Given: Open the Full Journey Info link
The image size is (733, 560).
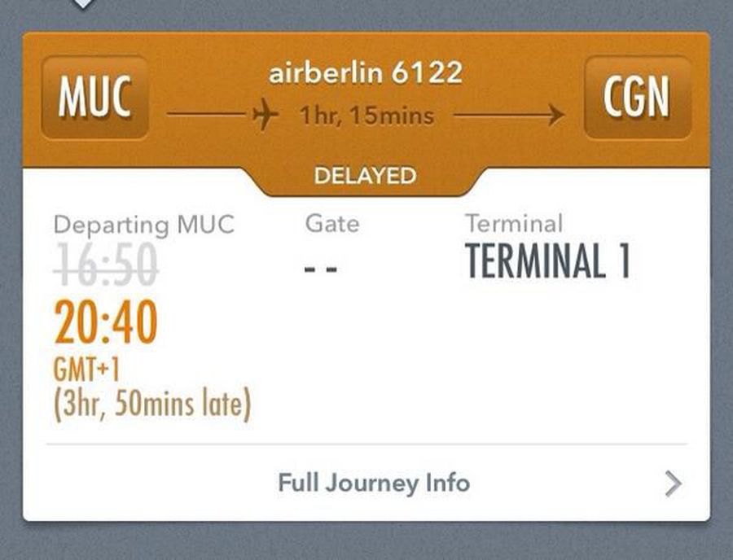Looking at the screenshot, I should 374,483.
